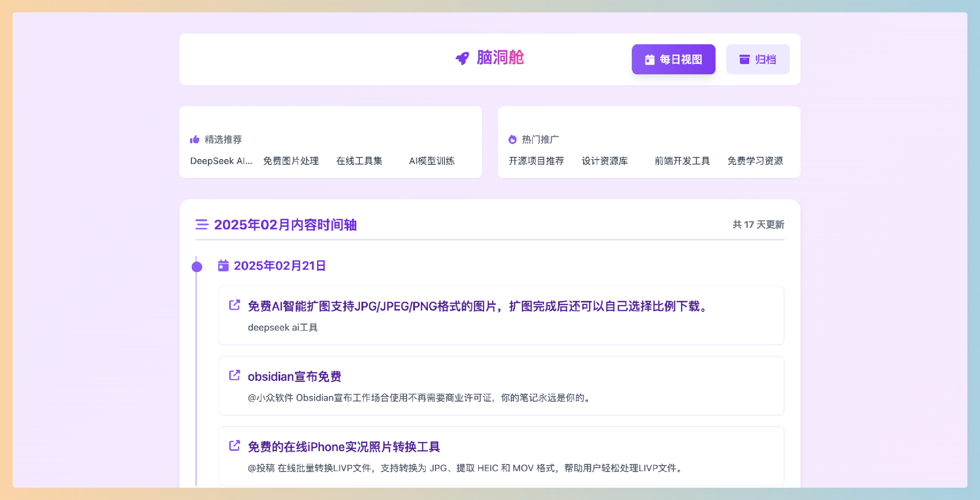Open the DeepSeek AI... recommended link
Viewport: 980px width, 500px height.
pyautogui.click(x=221, y=161)
